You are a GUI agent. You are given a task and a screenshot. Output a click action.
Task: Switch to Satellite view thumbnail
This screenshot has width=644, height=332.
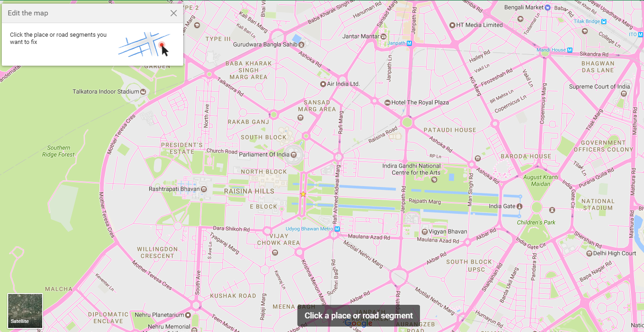click(25, 311)
